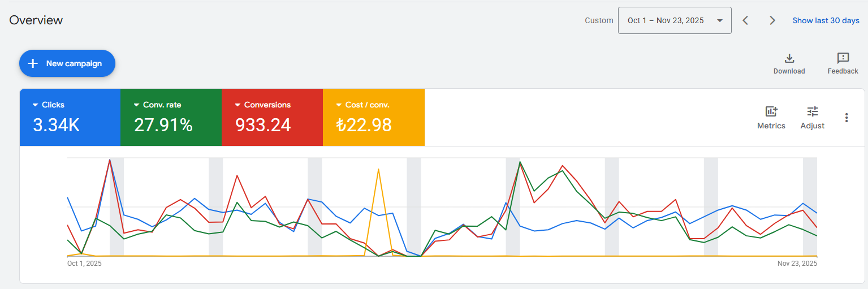The height and width of the screenshot is (289, 868).
Task: Select the yellow Cost / conv. scorecard value
Action: pyautogui.click(x=364, y=125)
